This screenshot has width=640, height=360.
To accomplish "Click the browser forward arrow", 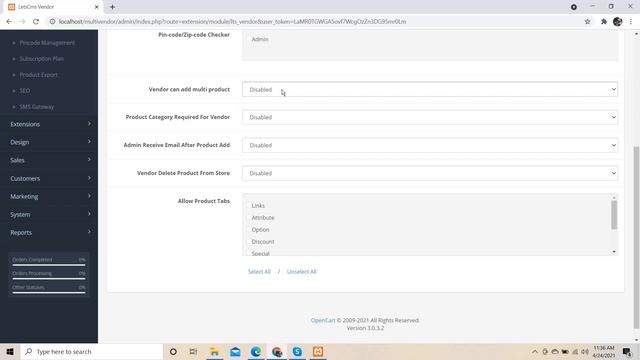I will coord(22,22).
